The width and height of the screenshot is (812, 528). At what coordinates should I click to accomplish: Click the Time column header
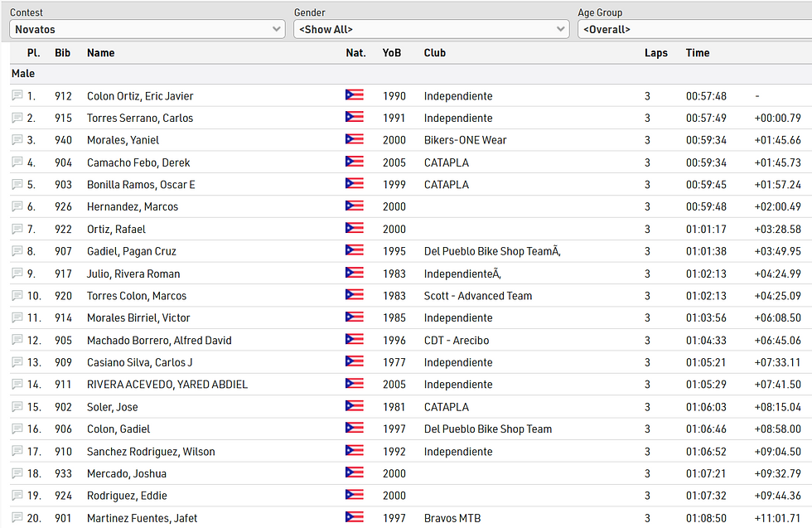pos(698,53)
